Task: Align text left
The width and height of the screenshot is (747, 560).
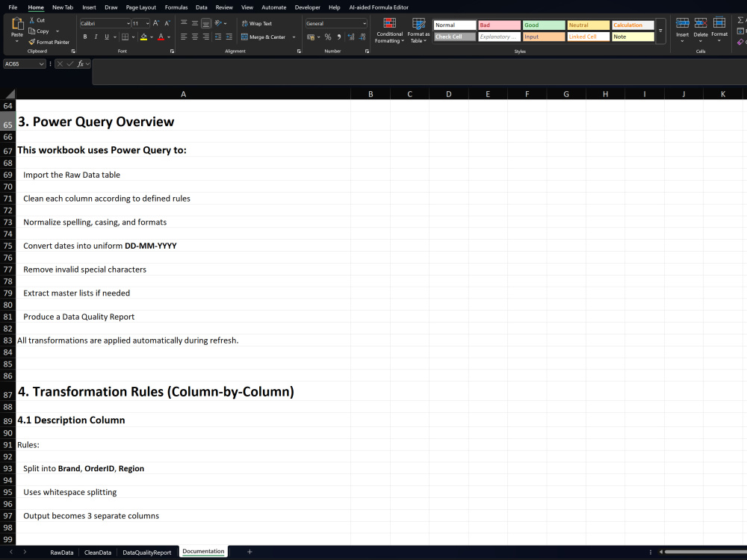Action: (x=184, y=37)
